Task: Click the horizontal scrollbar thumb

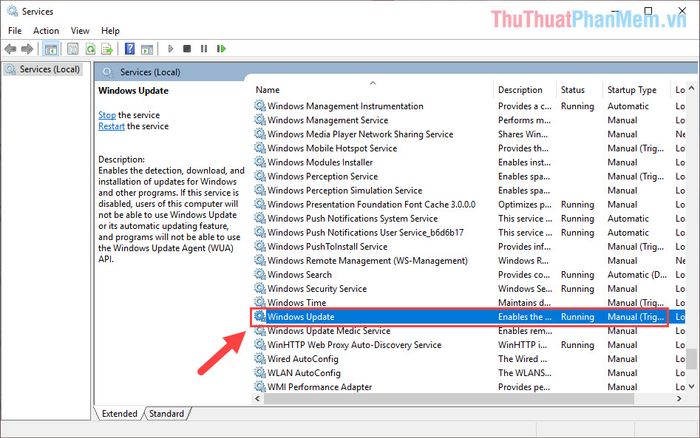Action: pyautogui.click(x=449, y=398)
